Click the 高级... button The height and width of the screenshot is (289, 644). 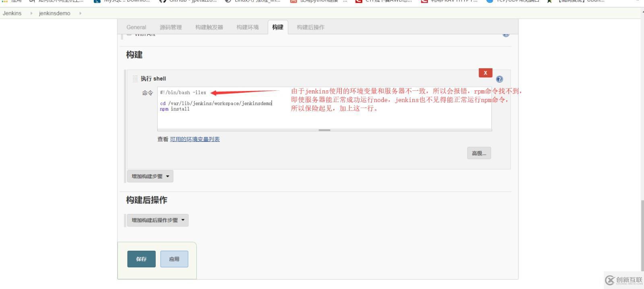point(479,153)
